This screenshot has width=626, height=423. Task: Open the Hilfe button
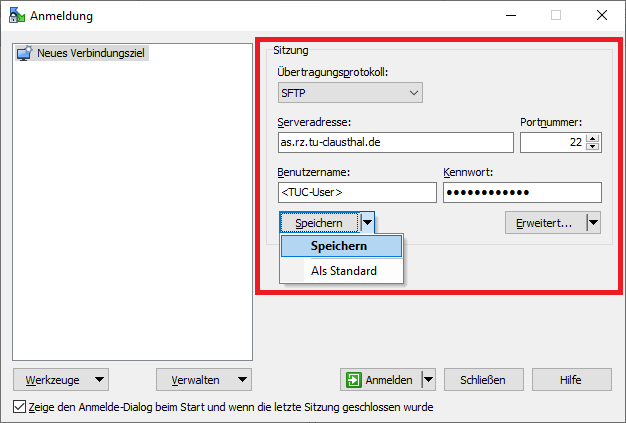[x=571, y=380]
